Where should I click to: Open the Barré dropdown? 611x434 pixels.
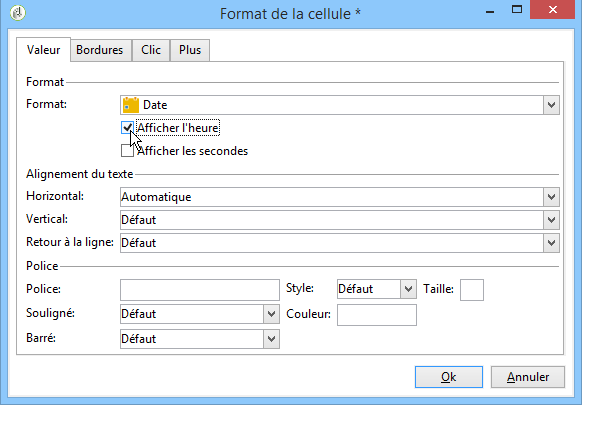pyautogui.click(x=271, y=339)
